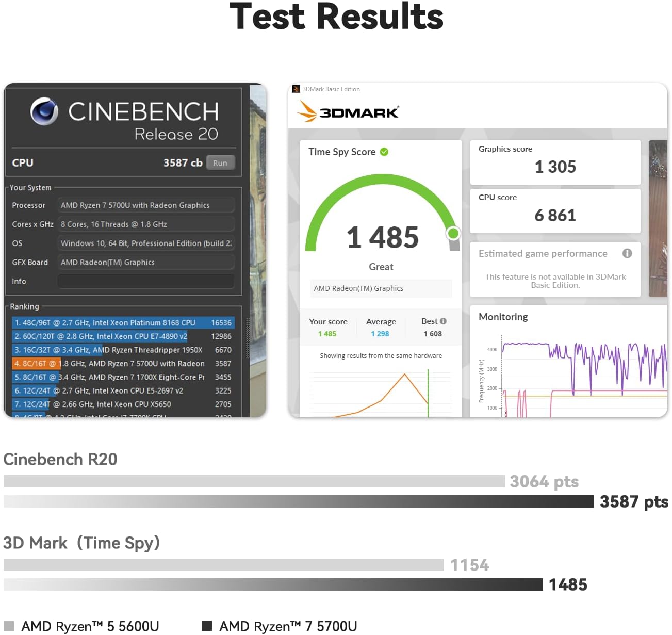The width and height of the screenshot is (672, 635).
Task: Select ranking entry Intel Xeon CPU X5650
Action: point(123,404)
